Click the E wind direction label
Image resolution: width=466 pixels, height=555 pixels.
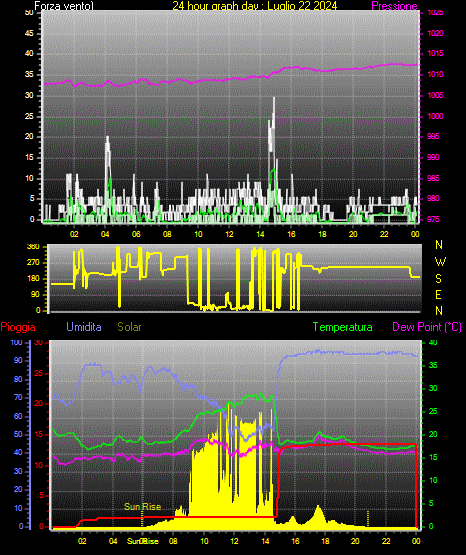pyautogui.click(x=438, y=294)
